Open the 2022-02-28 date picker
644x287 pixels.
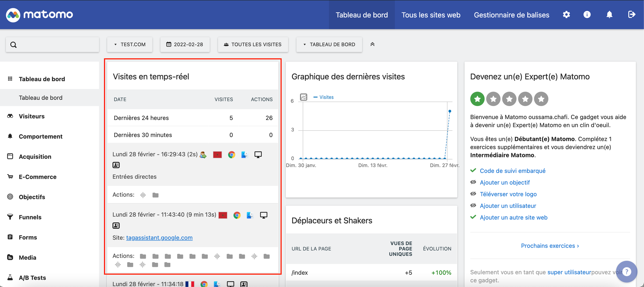coord(185,44)
